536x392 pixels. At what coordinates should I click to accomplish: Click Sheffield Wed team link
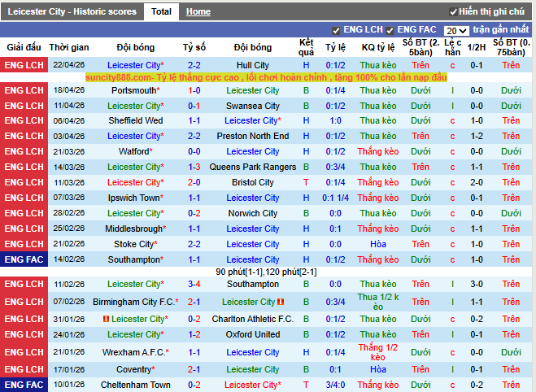click(135, 120)
